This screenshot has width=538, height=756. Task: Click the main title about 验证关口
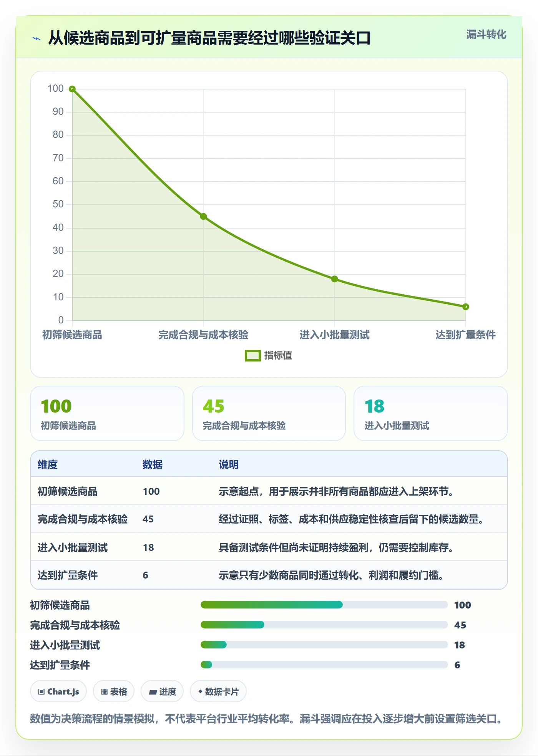click(x=209, y=38)
